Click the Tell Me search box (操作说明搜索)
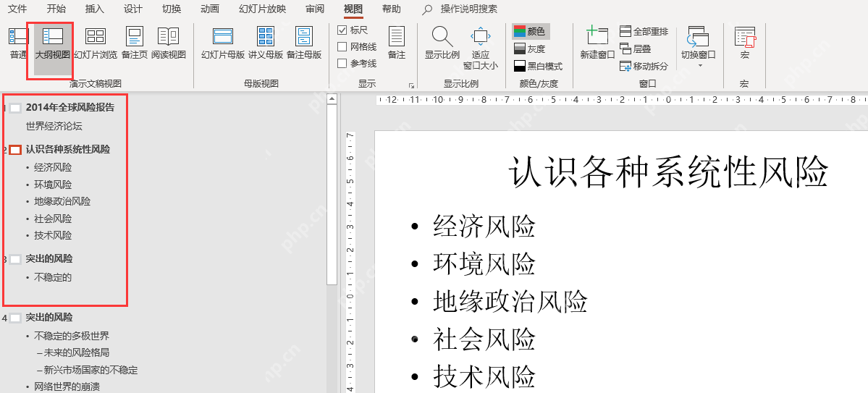 pos(469,9)
